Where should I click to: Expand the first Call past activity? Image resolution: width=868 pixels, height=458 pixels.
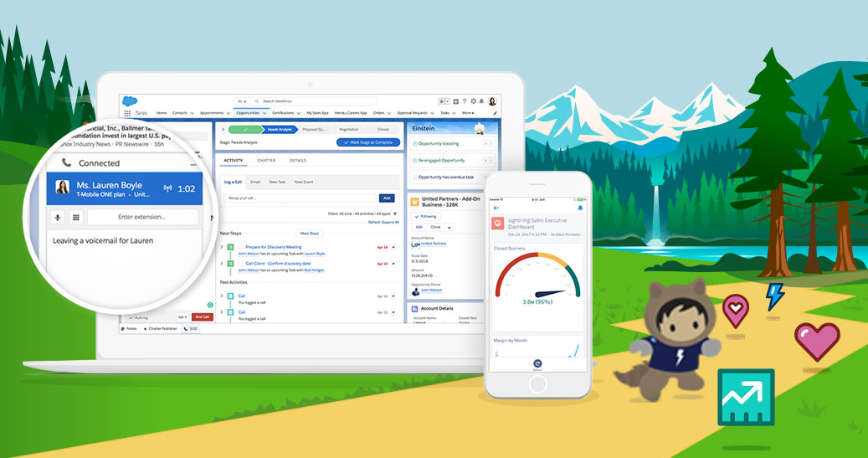tap(222, 296)
